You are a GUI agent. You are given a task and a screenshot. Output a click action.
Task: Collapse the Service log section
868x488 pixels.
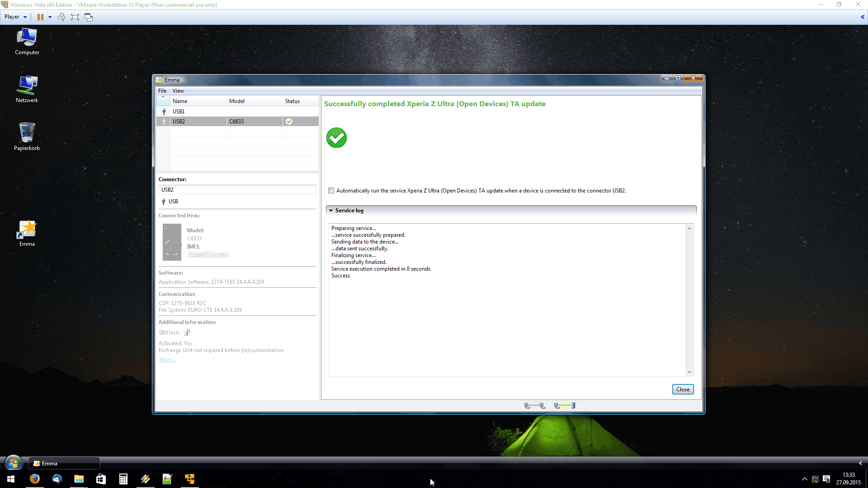point(331,211)
